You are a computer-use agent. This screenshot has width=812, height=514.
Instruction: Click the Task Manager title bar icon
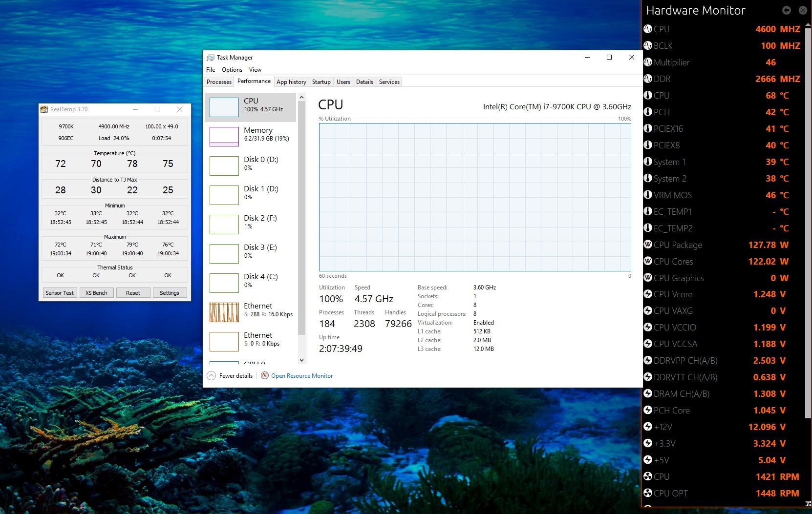pyautogui.click(x=211, y=58)
